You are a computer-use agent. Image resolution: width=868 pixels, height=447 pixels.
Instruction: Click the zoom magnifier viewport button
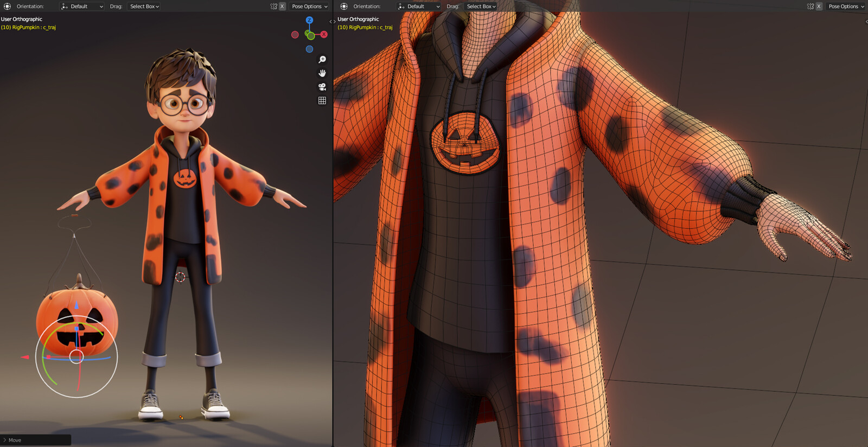(322, 60)
